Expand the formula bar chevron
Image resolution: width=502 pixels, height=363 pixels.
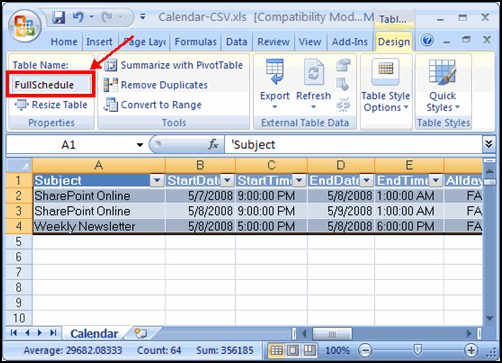click(x=489, y=144)
